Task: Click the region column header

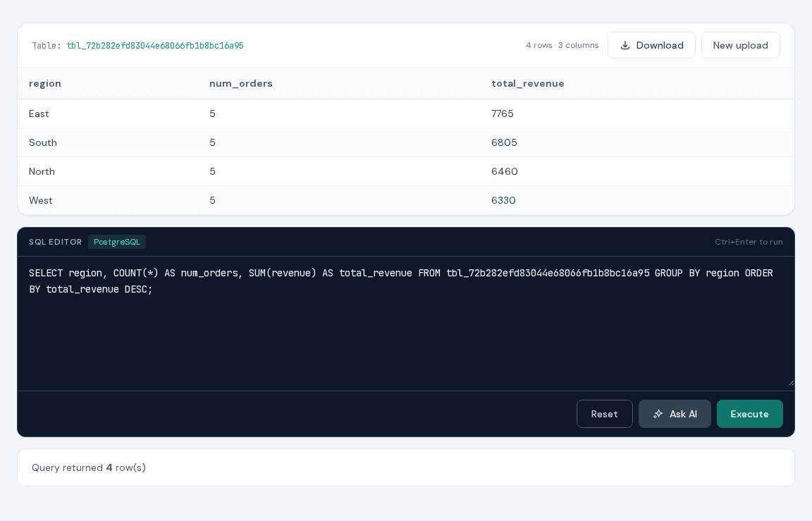Action: tap(45, 83)
